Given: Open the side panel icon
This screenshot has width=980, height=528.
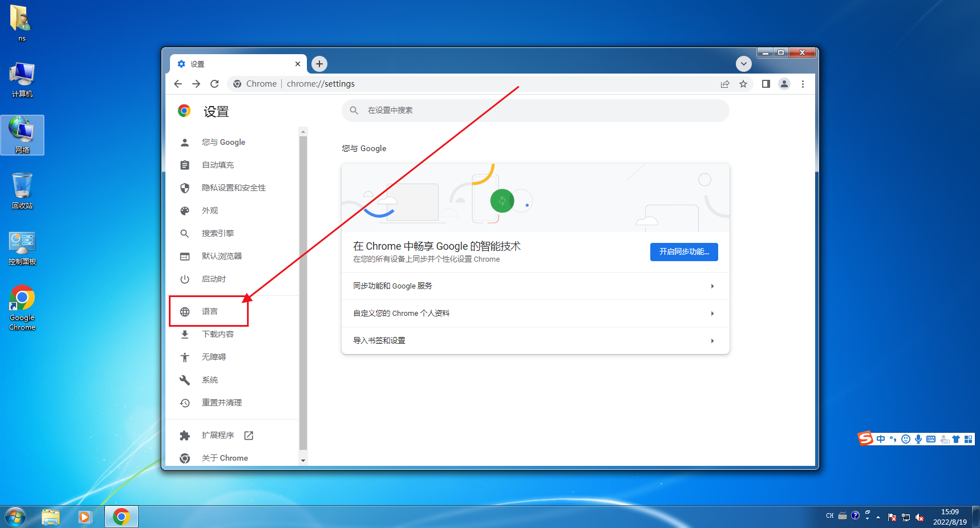Looking at the screenshot, I should pos(766,84).
